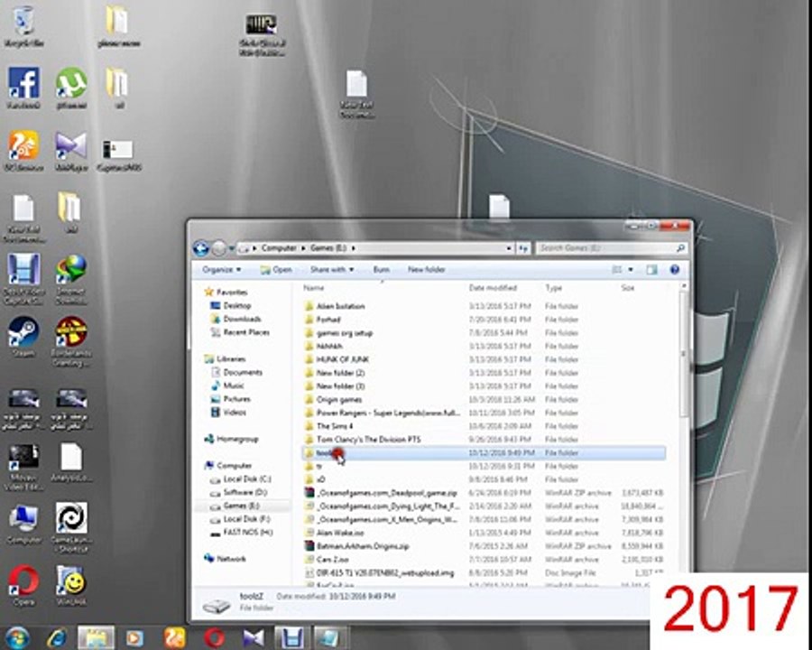Toggle the preview pane button

click(652, 270)
